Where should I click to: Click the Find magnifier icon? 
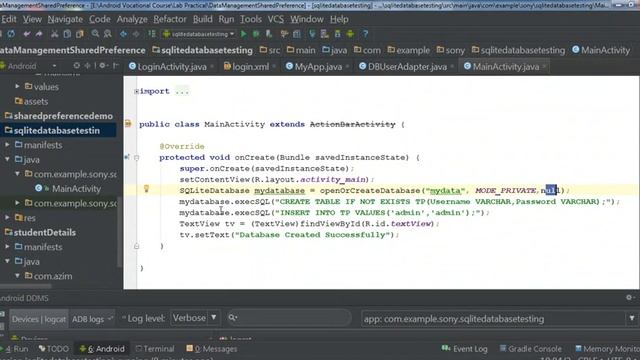(x=95, y=34)
